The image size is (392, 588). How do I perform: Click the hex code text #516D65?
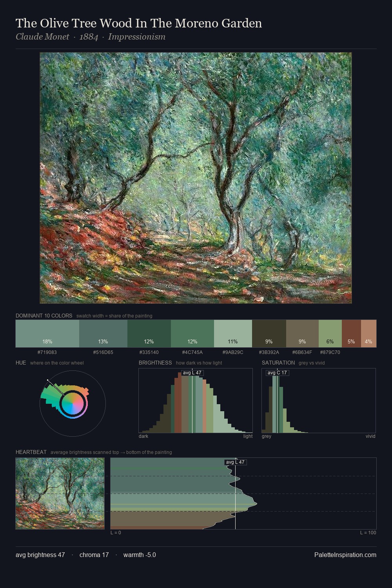click(103, 352)
